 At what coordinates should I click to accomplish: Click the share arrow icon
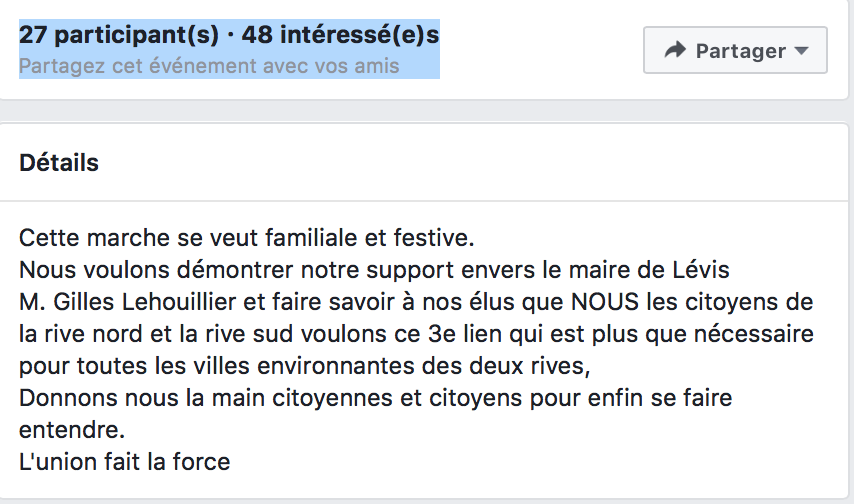(x=675, y=50)
